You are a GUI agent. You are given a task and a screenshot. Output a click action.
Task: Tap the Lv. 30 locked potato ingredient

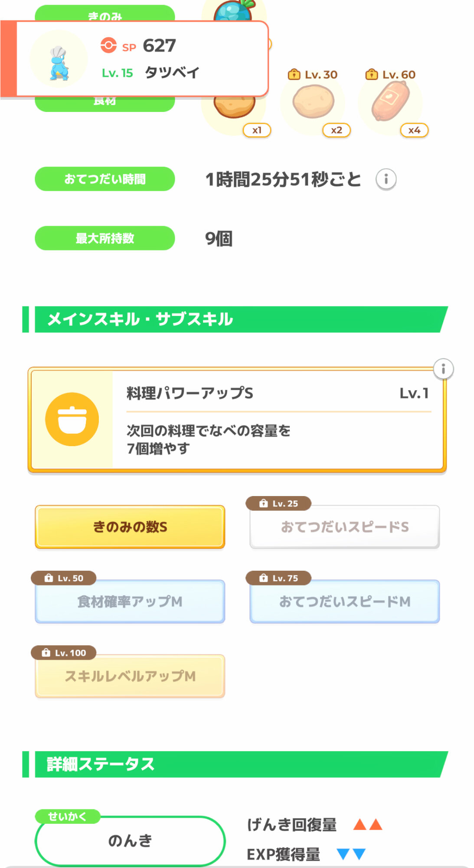click(x=313, y=102)
